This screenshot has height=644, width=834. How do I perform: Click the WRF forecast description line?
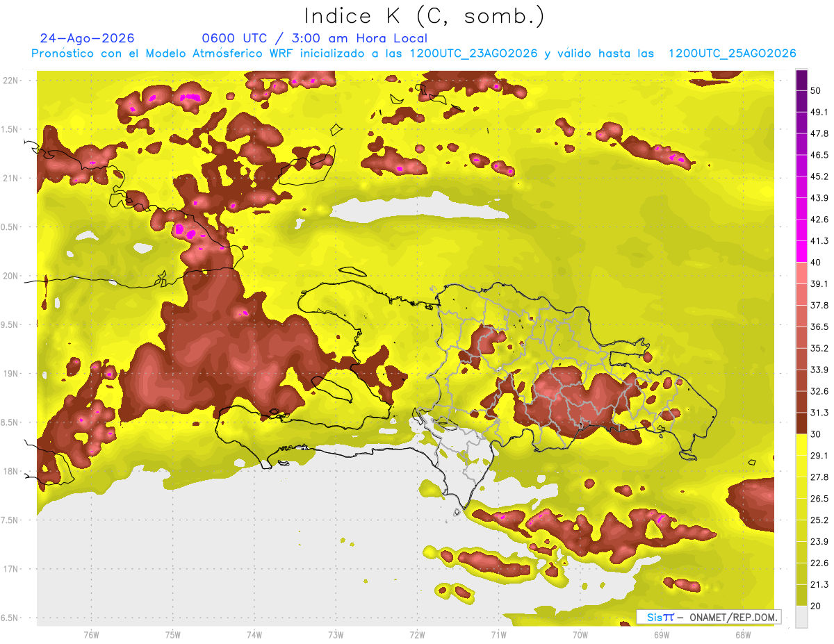(414, 53)
